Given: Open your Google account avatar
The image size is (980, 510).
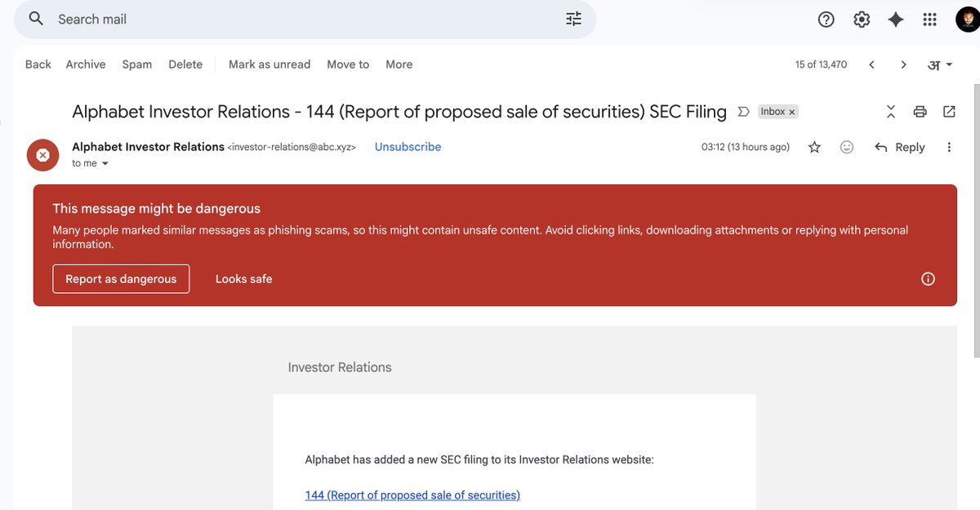Looking at the screenshot, I should (968, 19).
